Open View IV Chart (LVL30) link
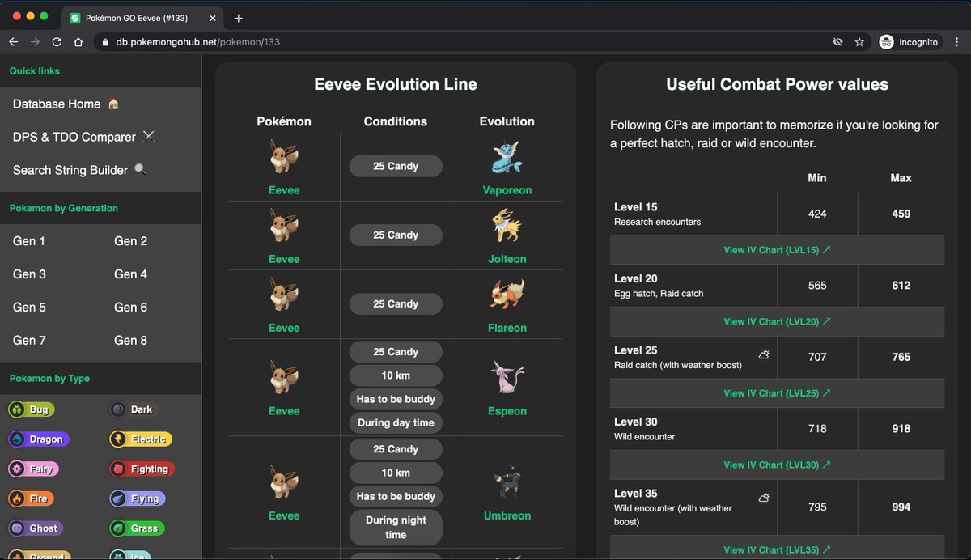 click(777, 465)
